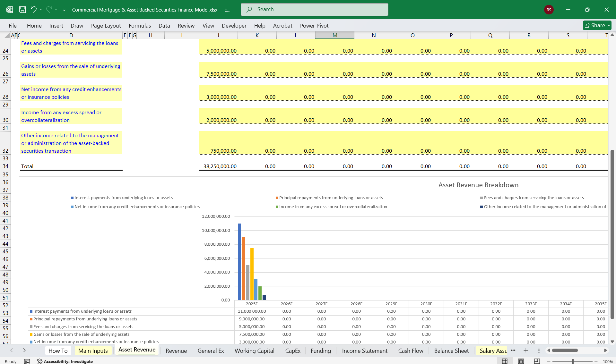Select column M header

point(335,35)
